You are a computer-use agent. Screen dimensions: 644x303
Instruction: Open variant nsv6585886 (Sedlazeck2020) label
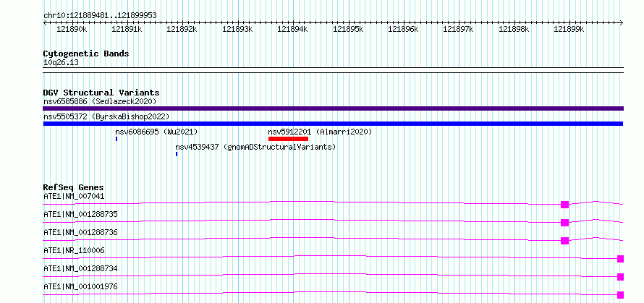(100, 101)
